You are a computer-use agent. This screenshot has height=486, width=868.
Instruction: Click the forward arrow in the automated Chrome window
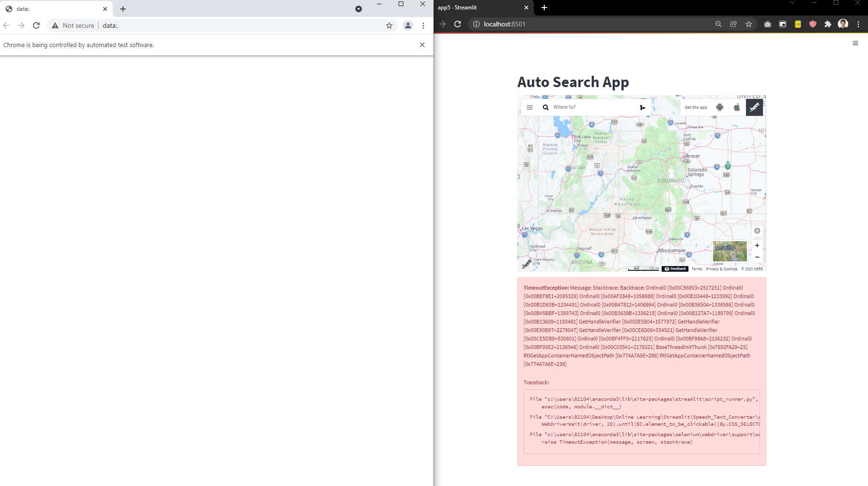coord(21,25)
